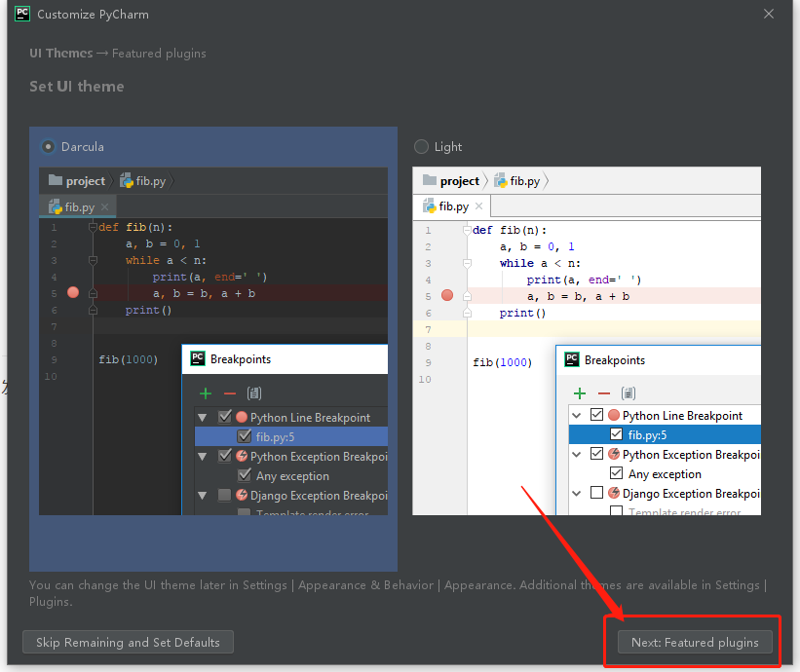Select the Darcula theme radio button
The width and height of the screenshot is (800, 672).
tap(48, 145)
